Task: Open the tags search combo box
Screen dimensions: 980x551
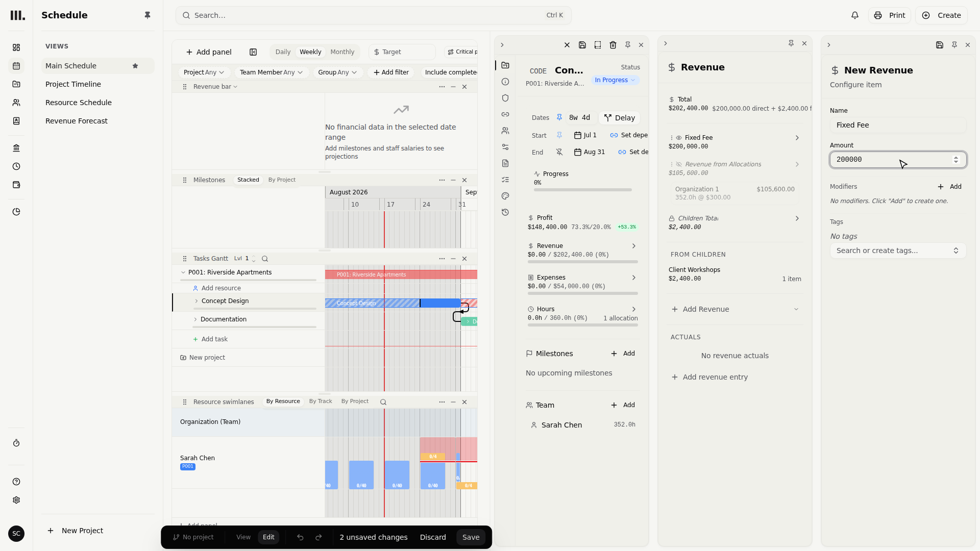Action: pos(898,251)
